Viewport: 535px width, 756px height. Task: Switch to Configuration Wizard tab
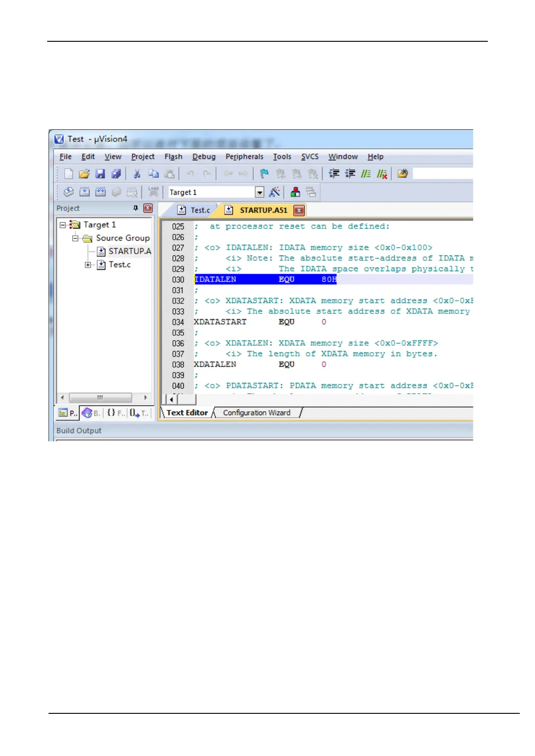click(256, 413)
